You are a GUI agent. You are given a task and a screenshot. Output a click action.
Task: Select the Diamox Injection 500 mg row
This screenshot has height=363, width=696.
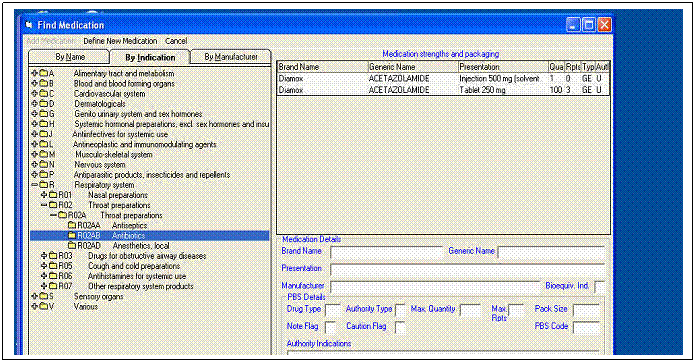point(443,79)
